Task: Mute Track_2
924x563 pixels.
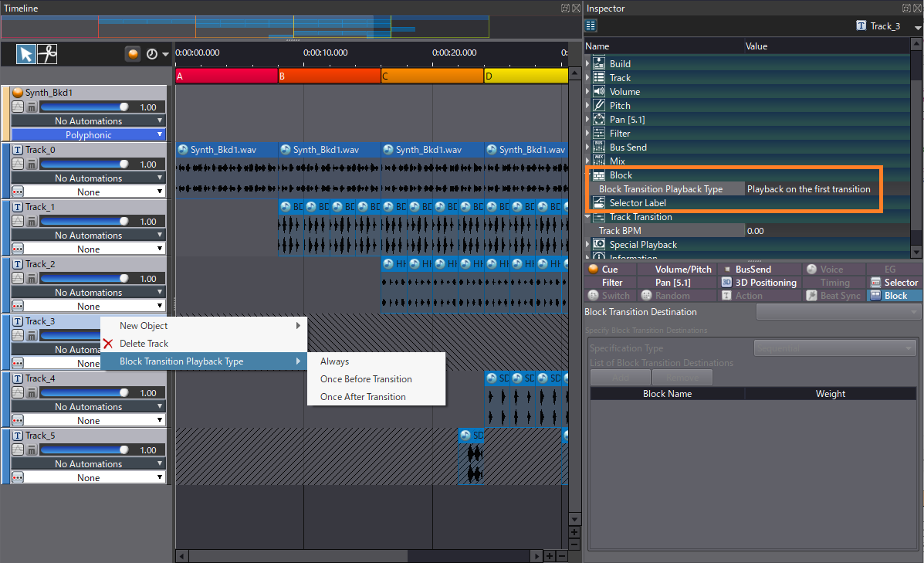Action: coord(32,278)
